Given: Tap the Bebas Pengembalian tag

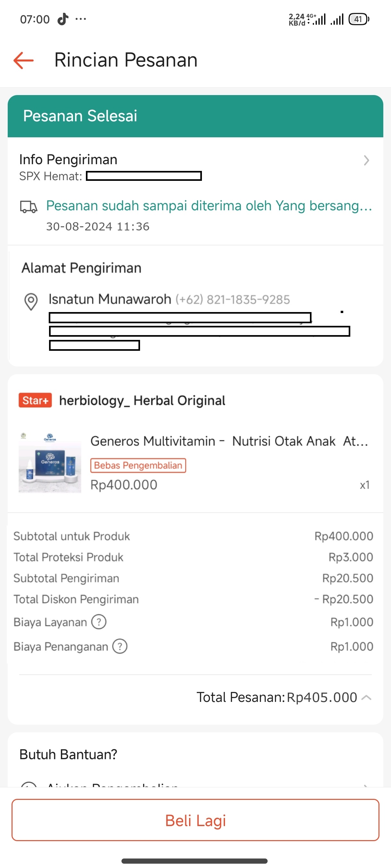Looking at the screenshot, I should 138,465.
